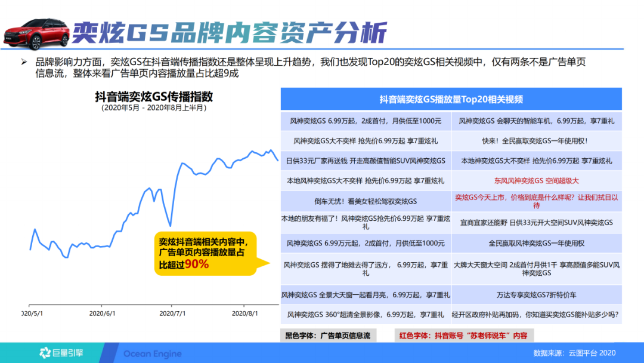Image resolution: width=644 pixels, height=363 pixels.
Task: Click table header 抖音端奕炫GS播放量Top20相关视频
Action: click(451, 99)
